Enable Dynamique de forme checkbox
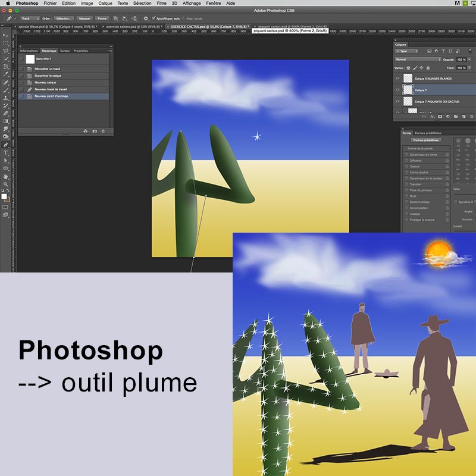This screenshot has width=476, height=476. click(407, 155)
